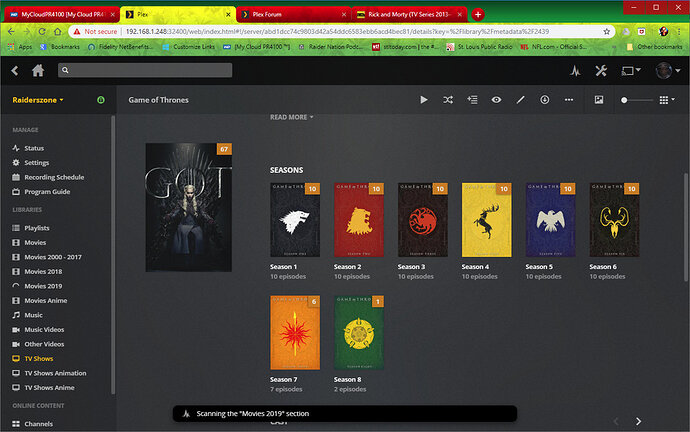This screenshot has height=432, width=690.
Task: Switch to MyCloudPR4100 browser tab
Action: 62,15
